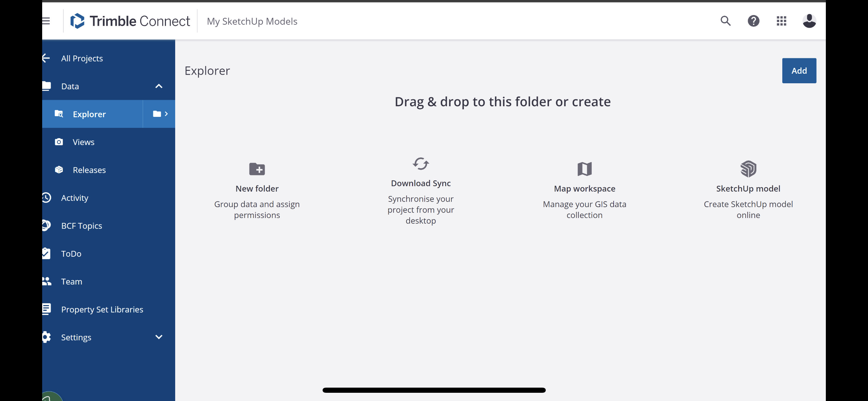The height and width of the screenshot is (401, 868).
Task: Collapse the Data section chevron
Action: click(x=159, y=86)
